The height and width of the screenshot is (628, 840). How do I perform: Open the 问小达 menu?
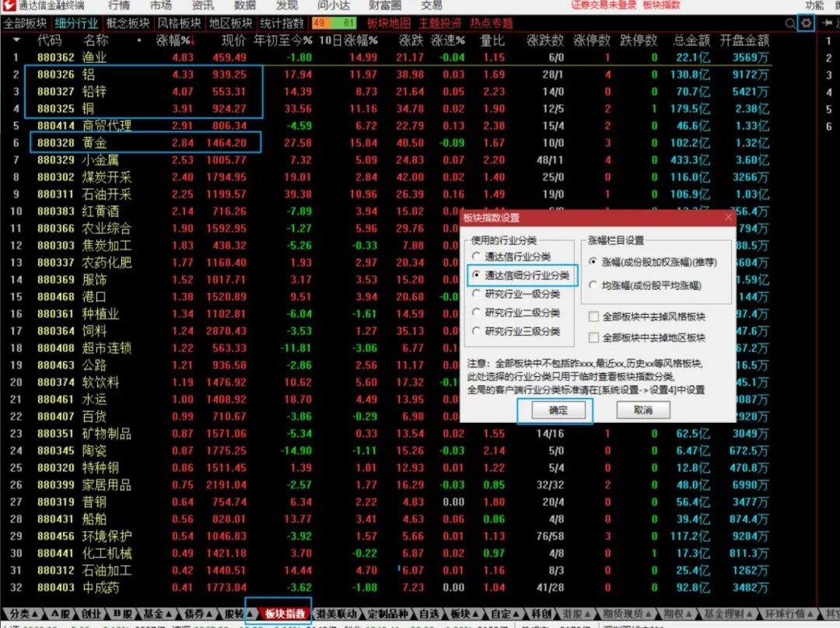click(334, 5)
